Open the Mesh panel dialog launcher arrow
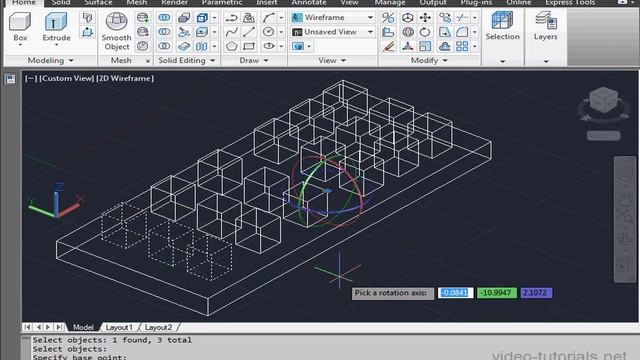The image size is (640, 360). point(147,61)
